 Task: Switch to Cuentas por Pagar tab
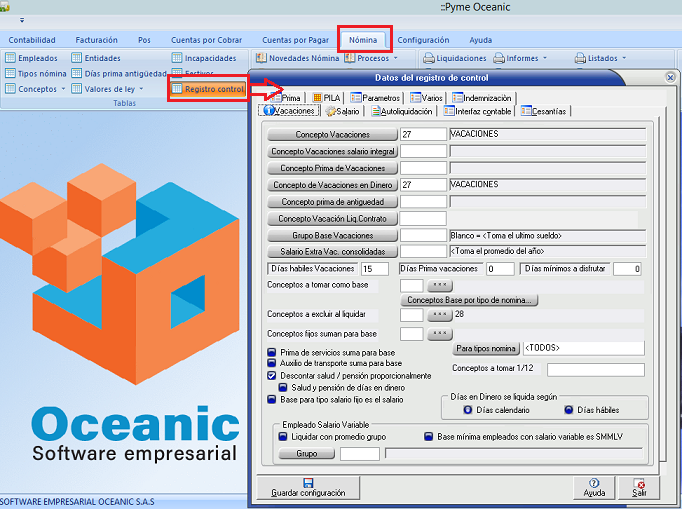295,40
